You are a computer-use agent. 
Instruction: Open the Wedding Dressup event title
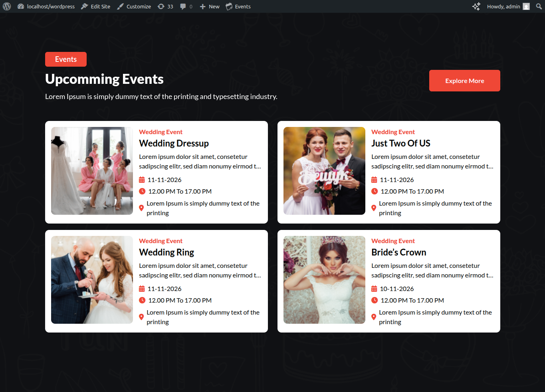[x=174, y=143]
